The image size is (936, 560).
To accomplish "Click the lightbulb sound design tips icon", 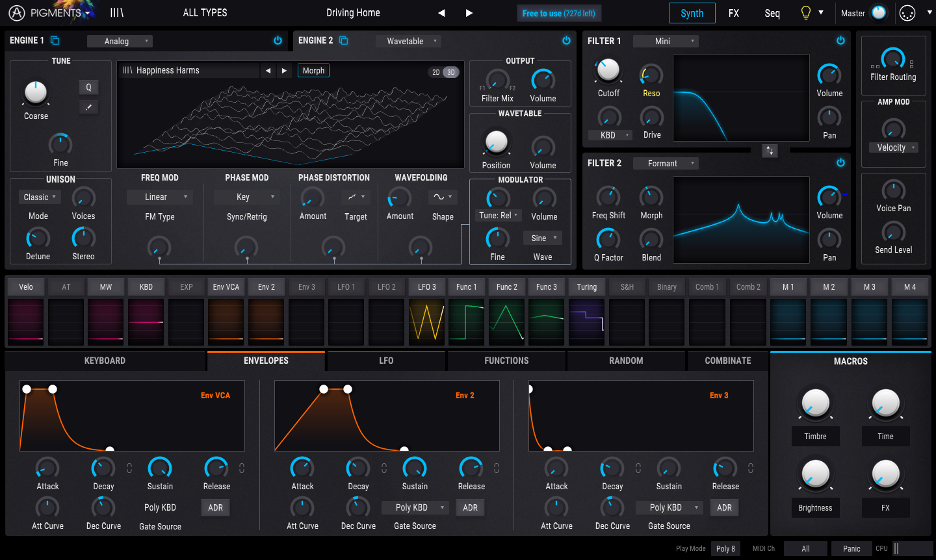I will [806, 12].
